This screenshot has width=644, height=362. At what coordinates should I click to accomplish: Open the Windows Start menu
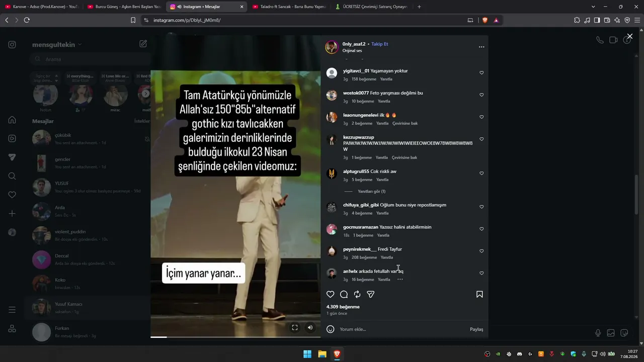tap(307, 354)
